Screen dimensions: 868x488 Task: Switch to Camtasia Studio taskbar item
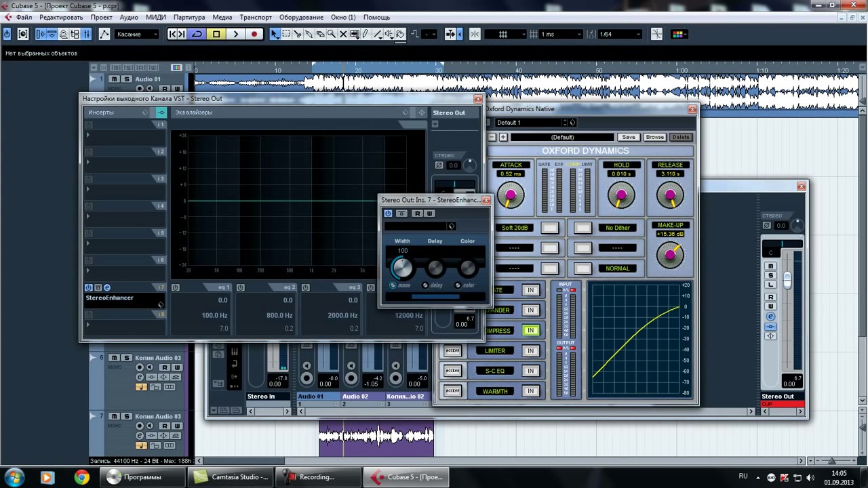[231, 477]
